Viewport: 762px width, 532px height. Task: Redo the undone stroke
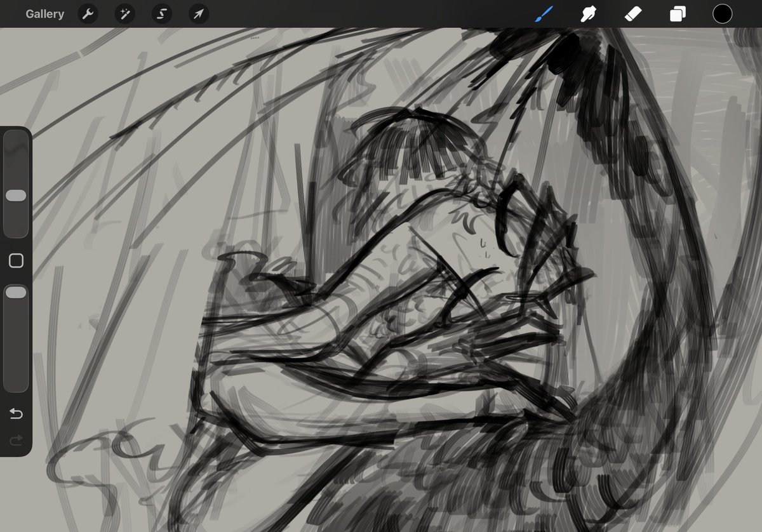(x=16, y=439)
